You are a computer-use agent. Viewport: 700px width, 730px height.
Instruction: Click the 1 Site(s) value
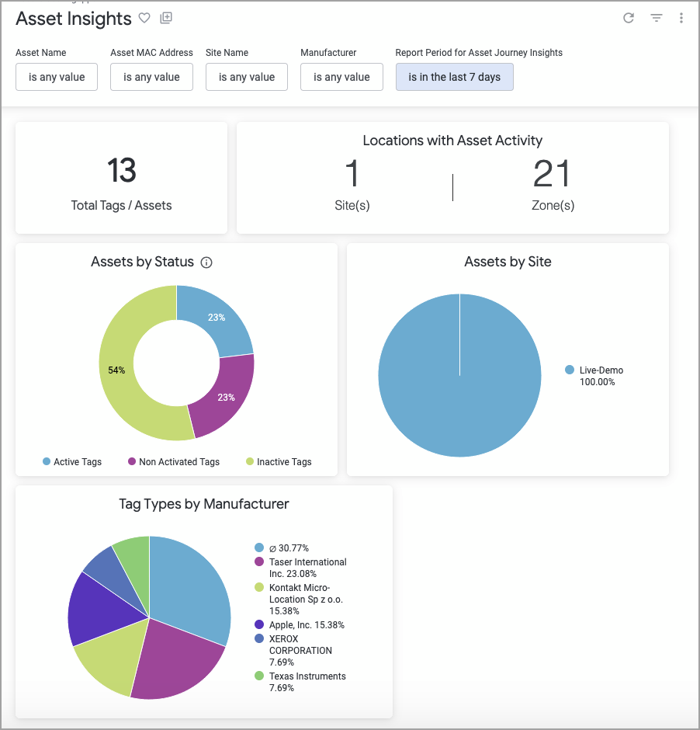click(x=352, y=173)
